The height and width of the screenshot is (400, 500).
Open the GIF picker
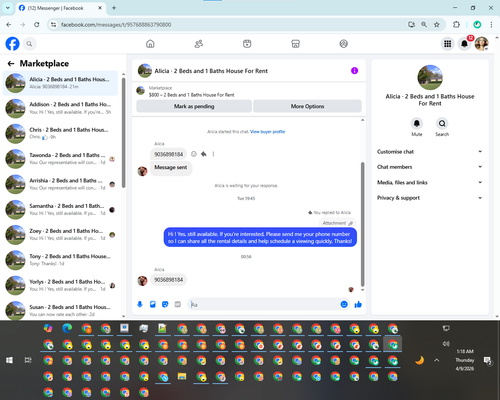pos(178,304)
